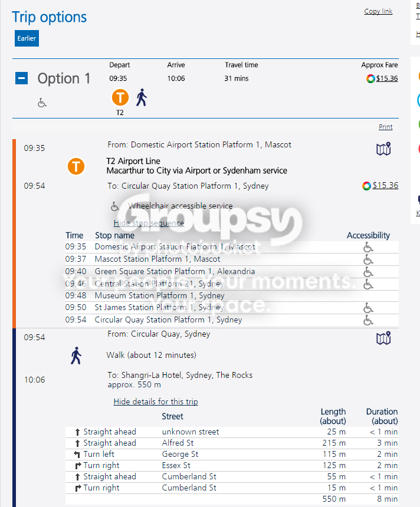Click the T2 Airport Line heading text
This screenshot has height=507, width=420.
[x=133, y=161]
